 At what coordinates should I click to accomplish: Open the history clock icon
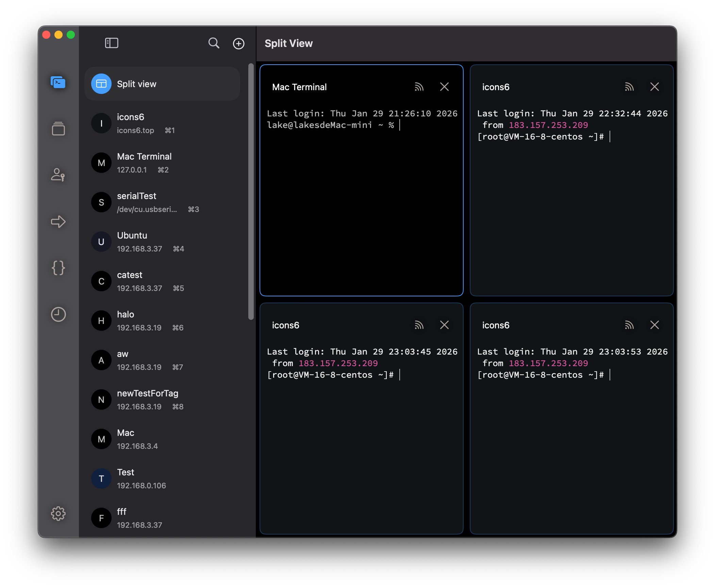click(x=58, y=314)
